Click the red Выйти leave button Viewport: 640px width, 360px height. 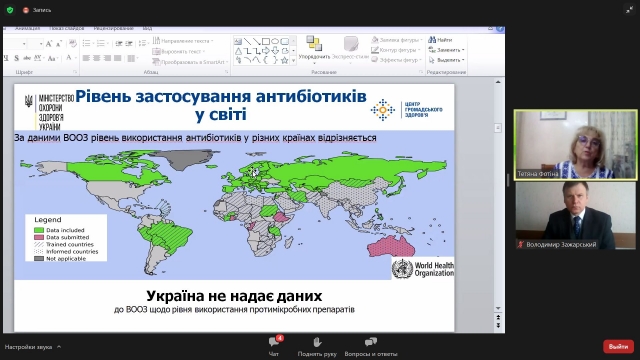[x=618, y=347]
